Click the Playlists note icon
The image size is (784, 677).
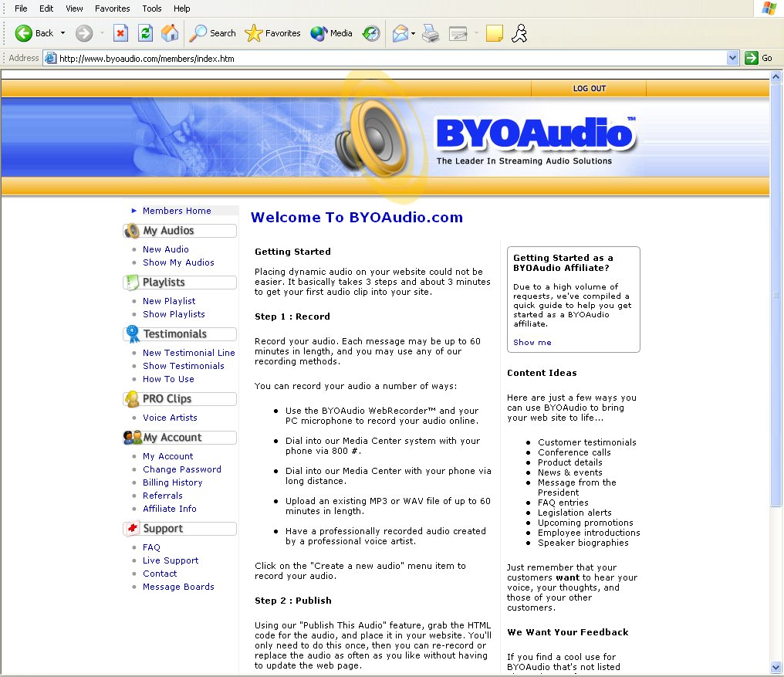click(x=132, y=283)
